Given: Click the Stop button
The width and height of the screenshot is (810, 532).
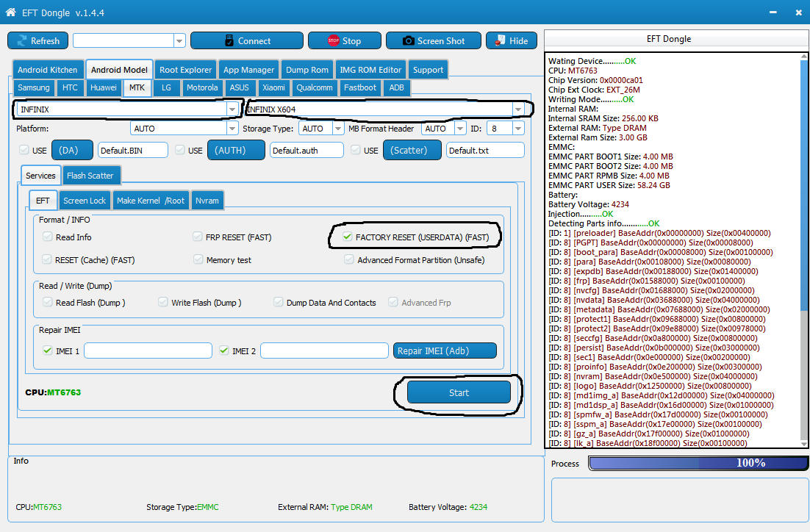Looking at the screenshot, I should (x=345, y=41).
